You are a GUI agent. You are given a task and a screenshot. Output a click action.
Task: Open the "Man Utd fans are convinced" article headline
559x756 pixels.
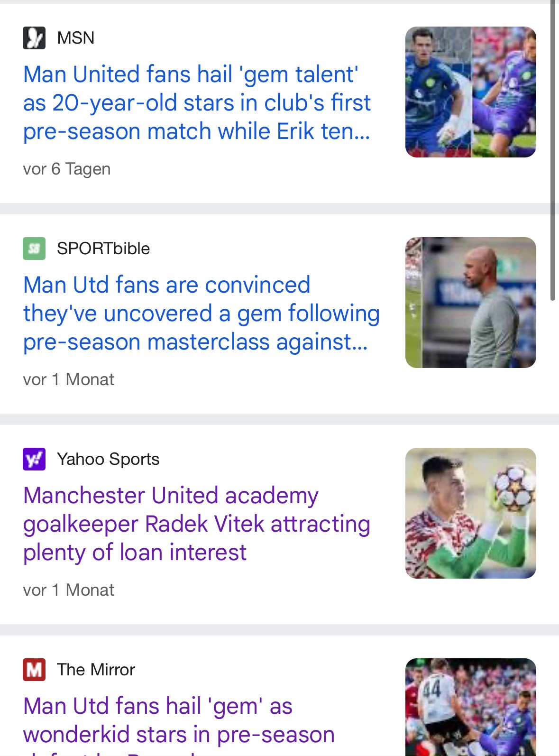point(202,313)
